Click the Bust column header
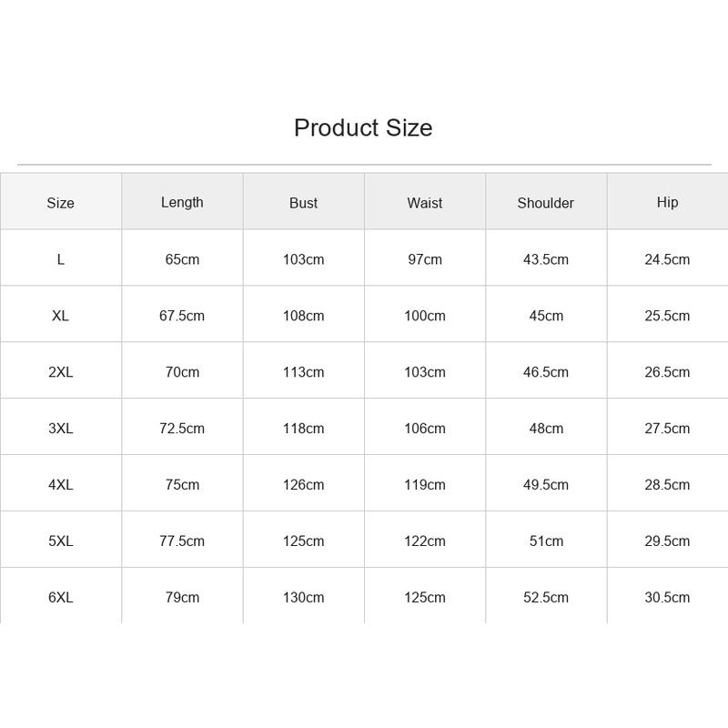This screenshot has width=728, height=728. click(x=303, y=203)
